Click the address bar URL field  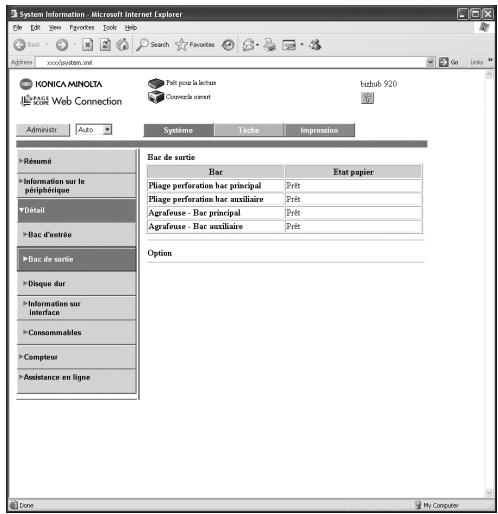tap(231, 62)
